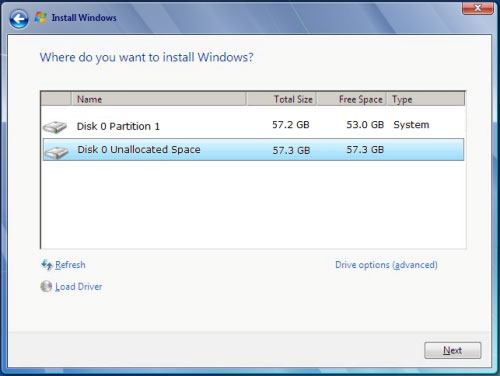Open the Load Driver link
500x376 pixels.
click(x=79, y=287)
